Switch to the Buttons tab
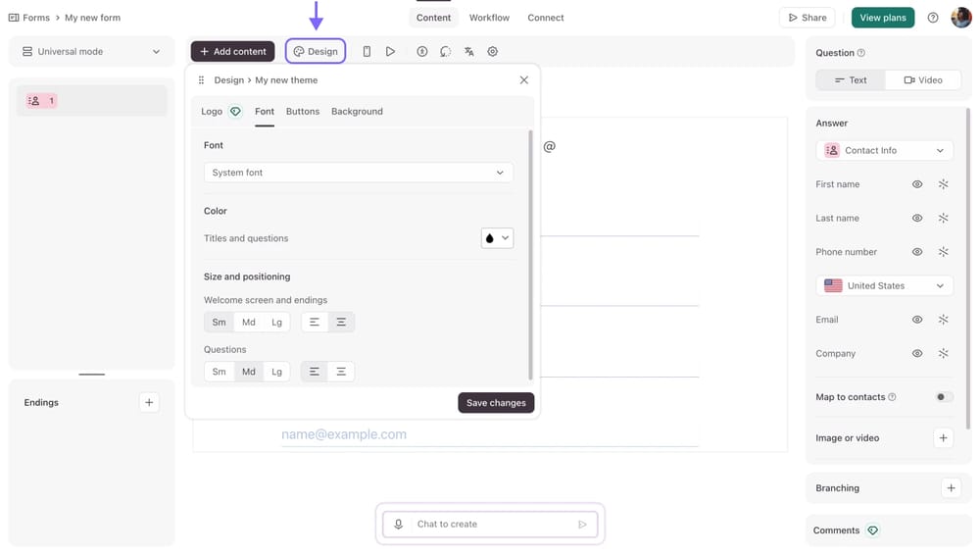This screenshot has width=980, height=555. click(302, 112)
